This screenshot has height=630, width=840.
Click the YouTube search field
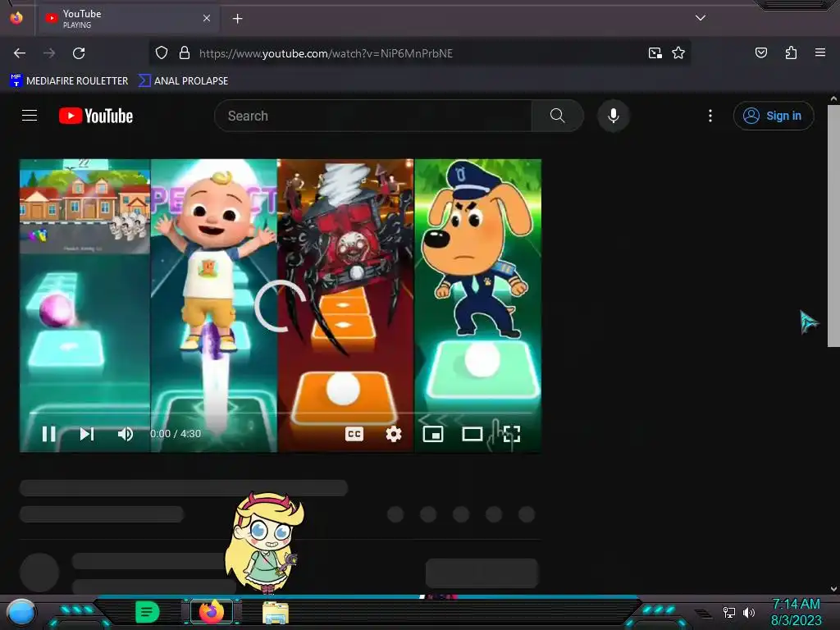[373, 116]
